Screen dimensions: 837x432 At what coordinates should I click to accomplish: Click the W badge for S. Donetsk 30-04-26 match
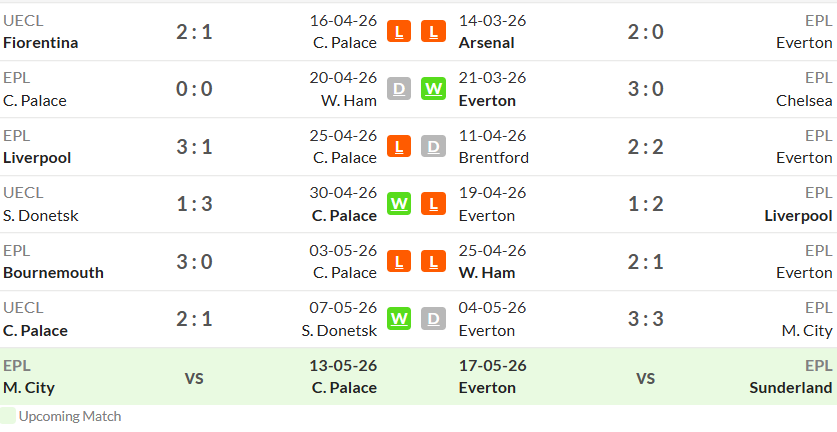399,203
